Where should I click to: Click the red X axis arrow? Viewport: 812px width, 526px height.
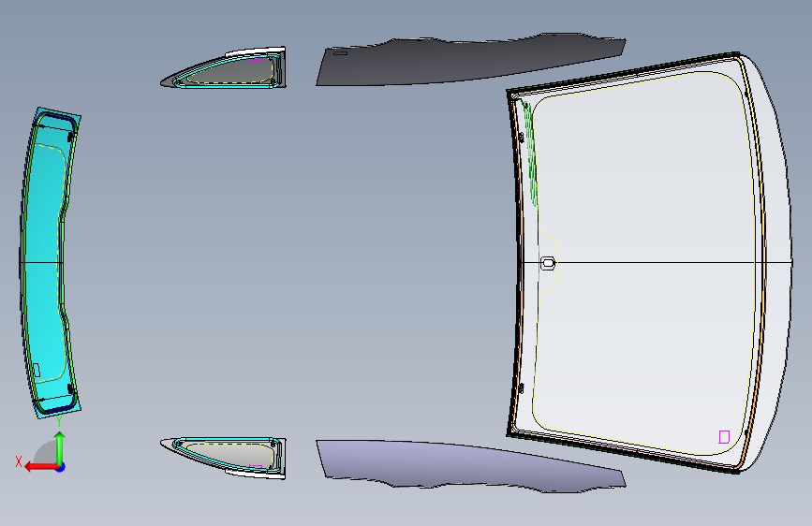[41, 467]
